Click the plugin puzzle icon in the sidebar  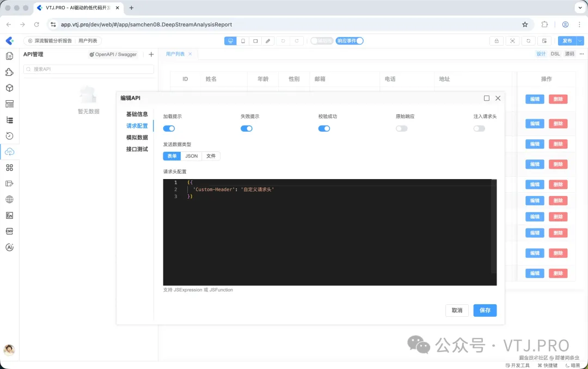point(9,71)
